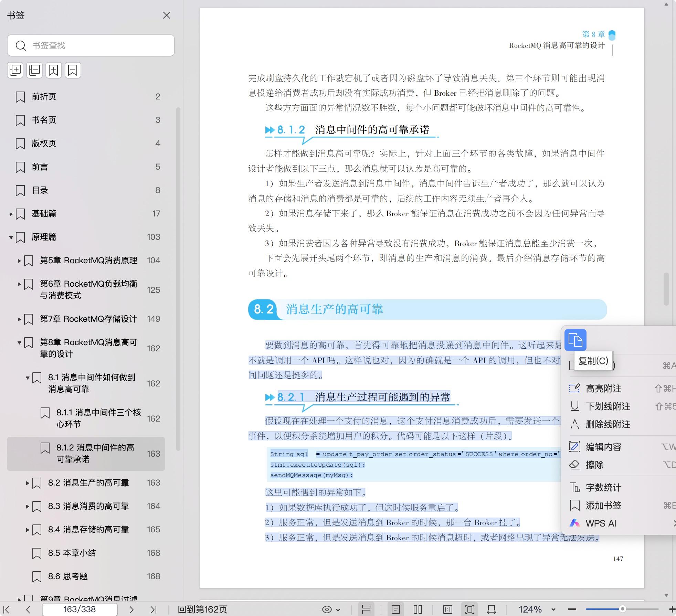Click the zoom in plus button
The width and height of the screenshot is (676, 616).
coord(672,609)
